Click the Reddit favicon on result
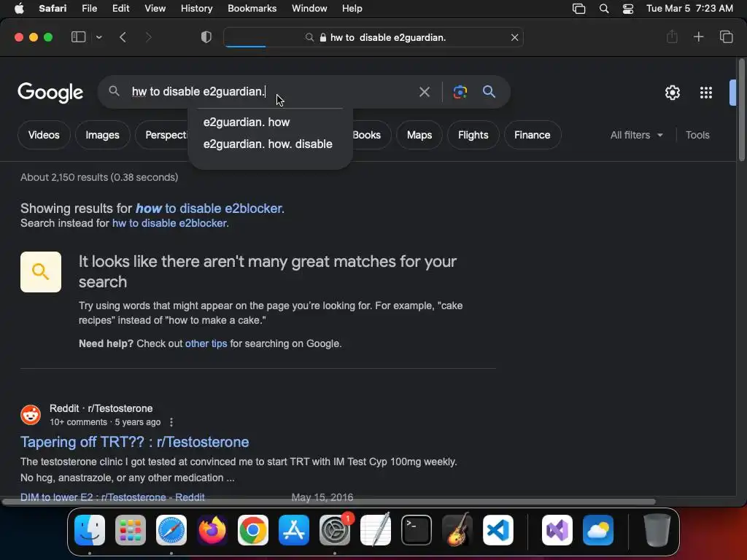The width and height of the screenshot is (747, 560). point(31,415)
